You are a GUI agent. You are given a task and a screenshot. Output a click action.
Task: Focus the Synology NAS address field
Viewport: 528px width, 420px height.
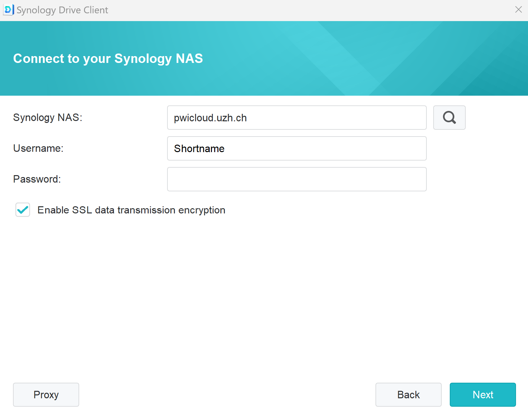pos(297,117)
